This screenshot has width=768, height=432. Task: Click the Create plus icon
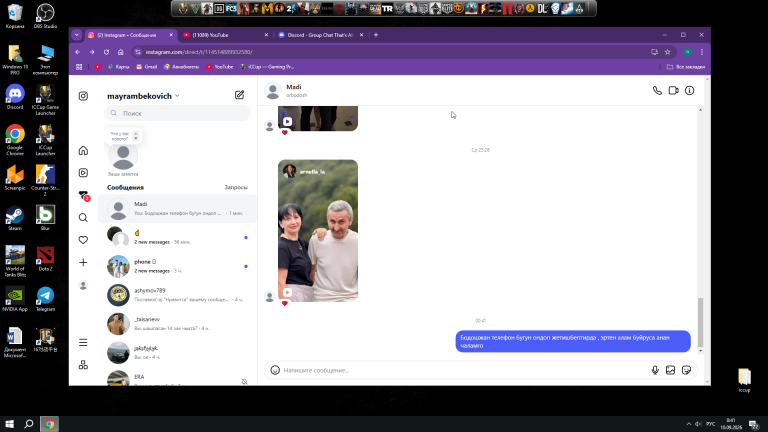tap(83, 263)
